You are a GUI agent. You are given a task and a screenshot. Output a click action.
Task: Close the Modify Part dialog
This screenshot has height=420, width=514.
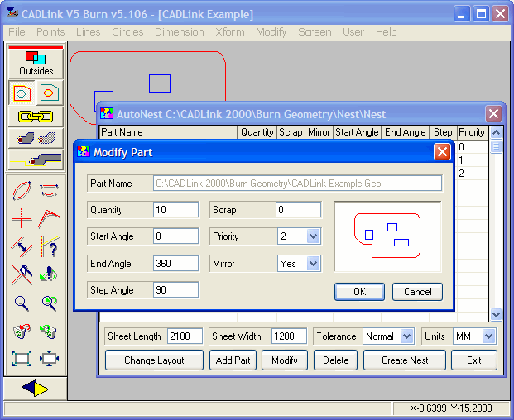(442, 152)
